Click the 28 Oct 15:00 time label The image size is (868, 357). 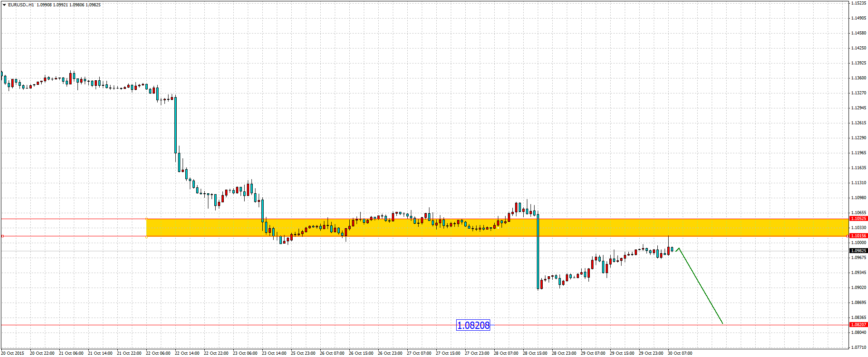click(535, 353)
